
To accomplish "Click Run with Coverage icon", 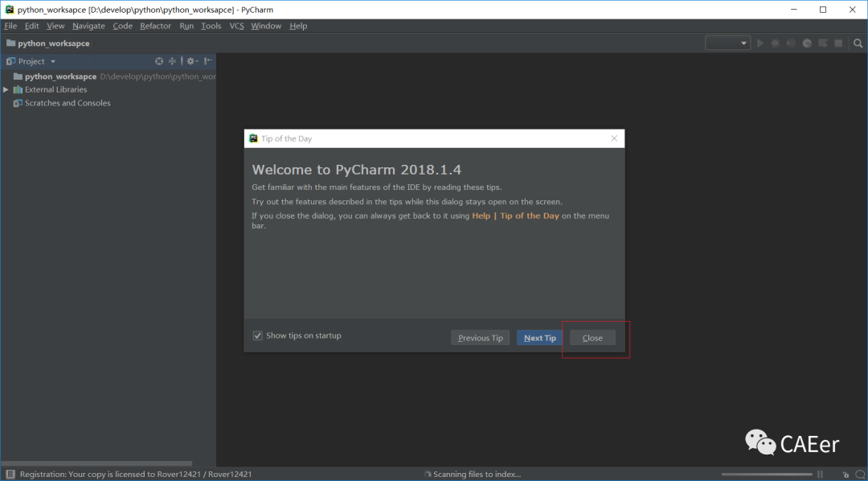I will tap(792, 43).
